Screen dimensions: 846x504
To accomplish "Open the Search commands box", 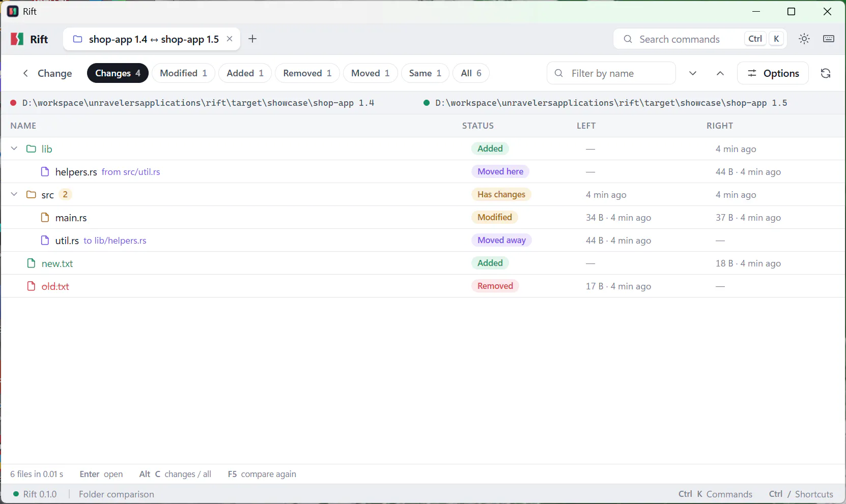I will (700, 39).
